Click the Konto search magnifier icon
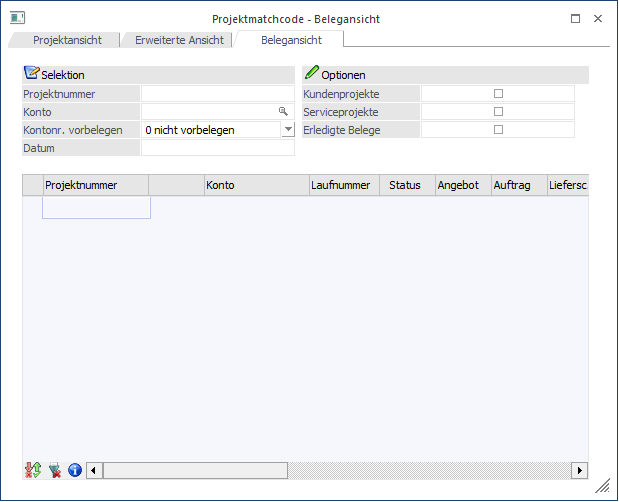This screenshot has width=619, height=502. 283,112
